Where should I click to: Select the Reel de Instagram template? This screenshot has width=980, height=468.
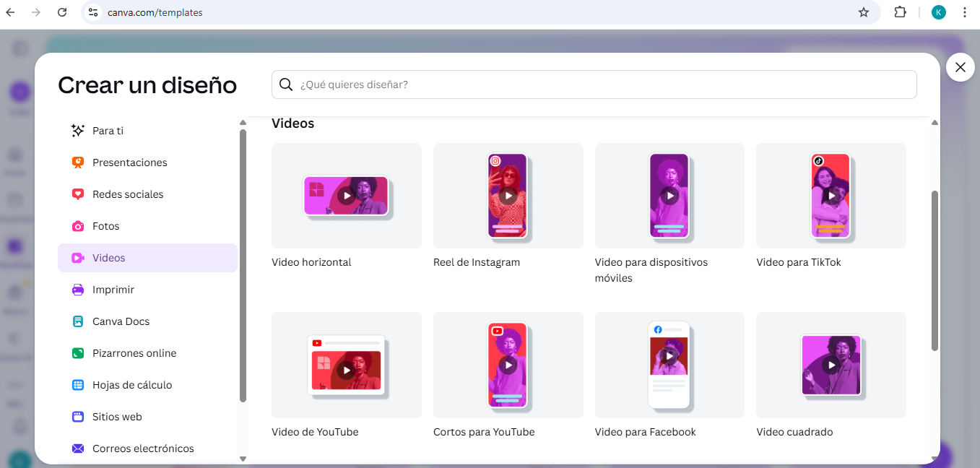coord(508,196)
